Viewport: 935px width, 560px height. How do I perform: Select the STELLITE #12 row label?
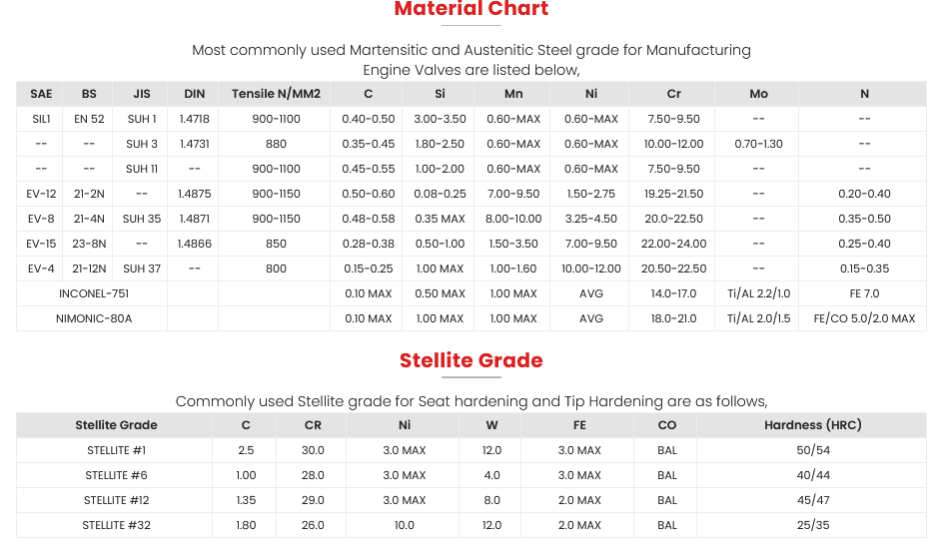pyautogui.click(x=117, y=500)
